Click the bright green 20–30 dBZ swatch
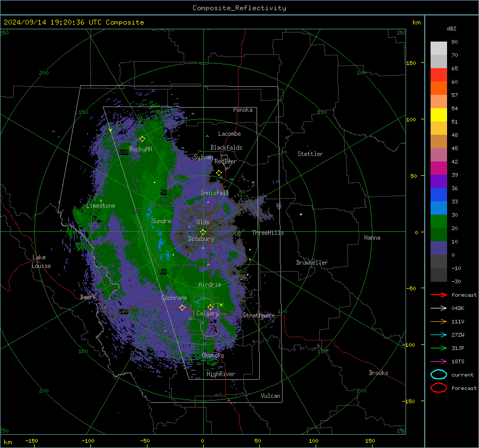 439,222
